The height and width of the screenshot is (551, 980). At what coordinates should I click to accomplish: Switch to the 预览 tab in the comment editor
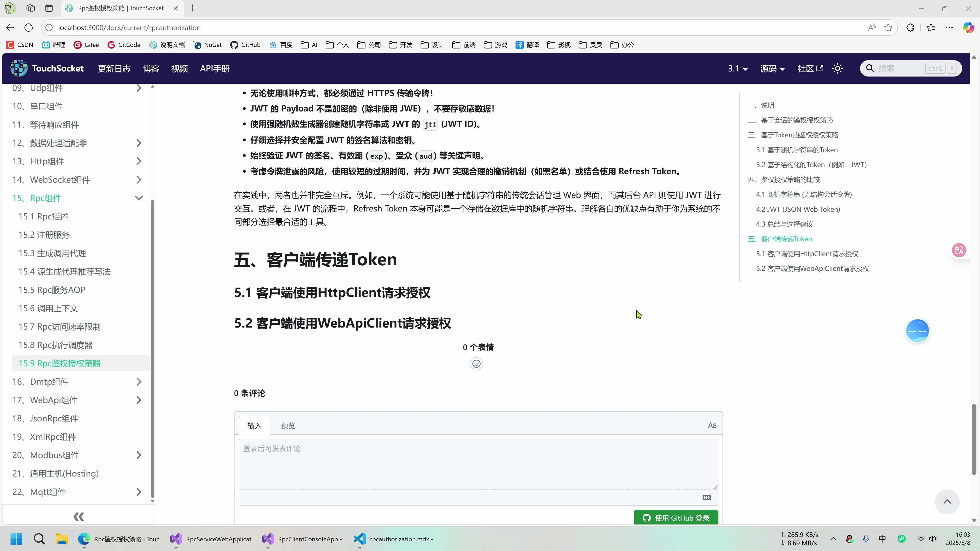point(288,425)
